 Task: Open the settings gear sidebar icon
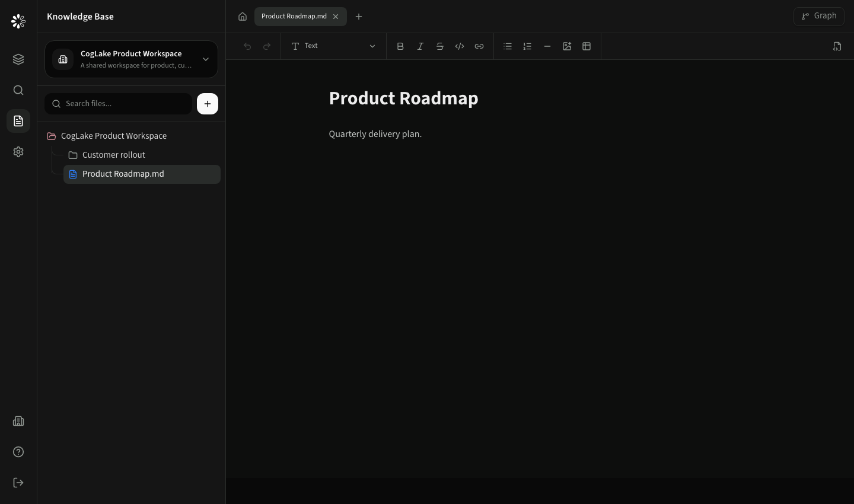click(x=18, y=152)
